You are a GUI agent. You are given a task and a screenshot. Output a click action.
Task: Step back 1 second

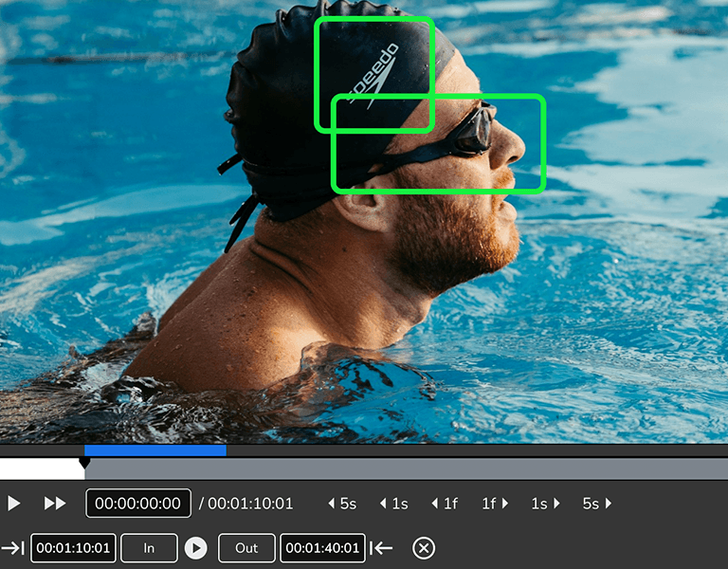(x=393, y=504)
